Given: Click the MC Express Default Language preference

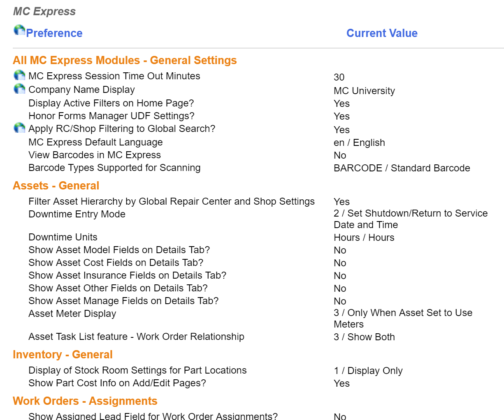Looking at the screenshot, I should 95,142.
